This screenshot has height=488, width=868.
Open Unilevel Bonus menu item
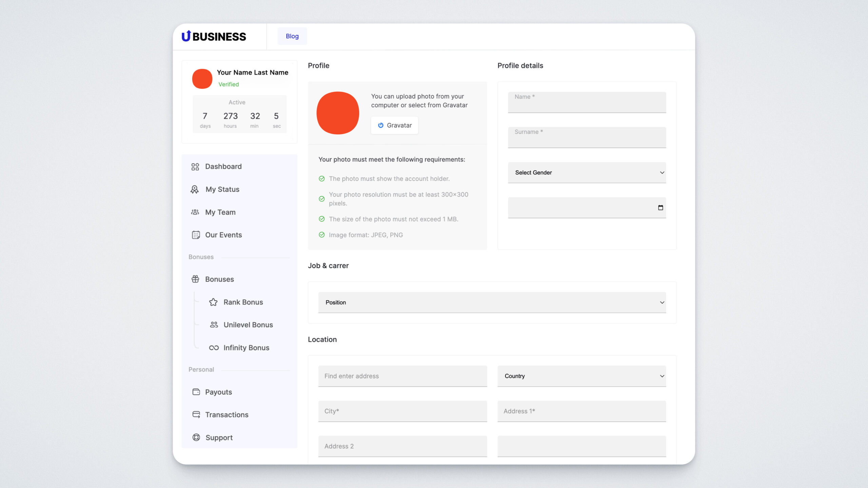click(x=248, y=325)
